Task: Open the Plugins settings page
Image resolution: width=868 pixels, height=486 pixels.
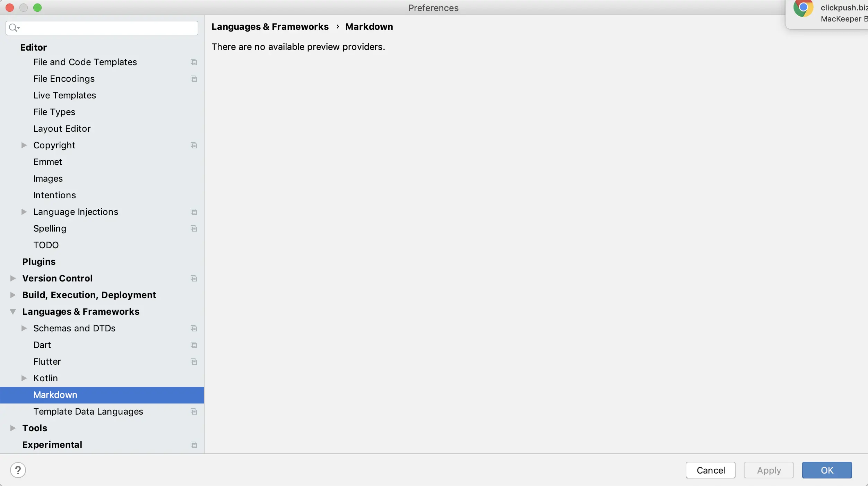Action: (39, 262)
